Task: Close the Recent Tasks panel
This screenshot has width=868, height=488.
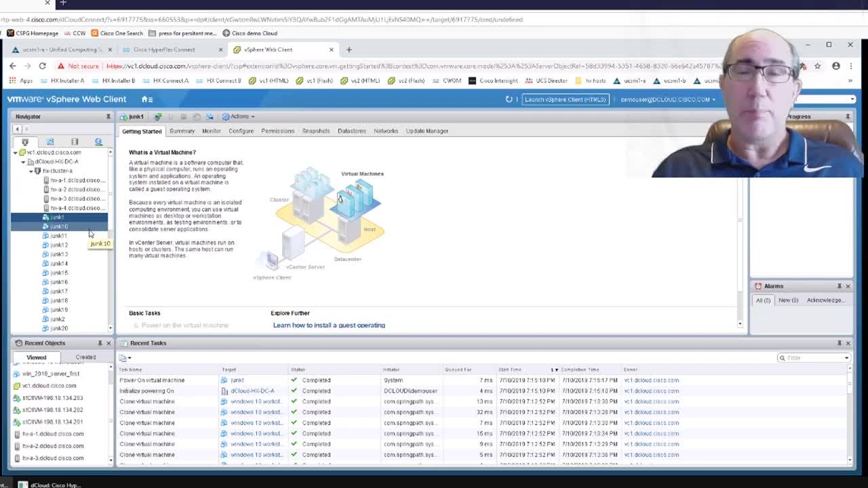Action: coord(848,343)
